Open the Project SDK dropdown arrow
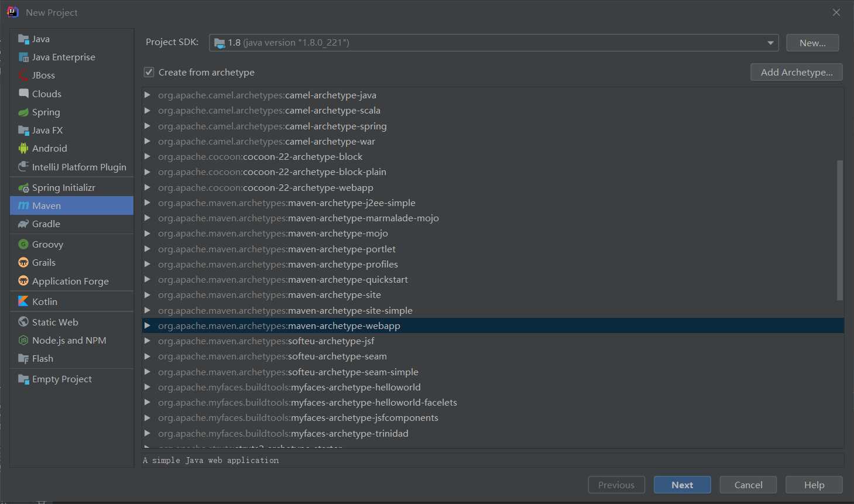854x504 pixels. [x=771, y=43]
